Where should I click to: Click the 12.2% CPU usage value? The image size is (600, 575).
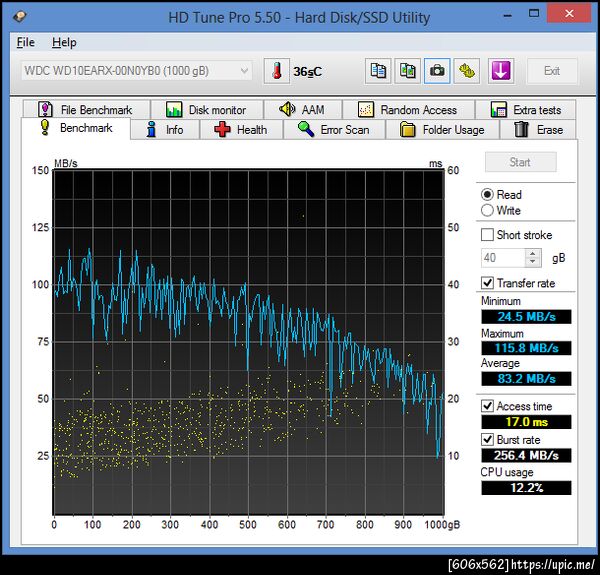pyautogui.click(x=526, y=488)
